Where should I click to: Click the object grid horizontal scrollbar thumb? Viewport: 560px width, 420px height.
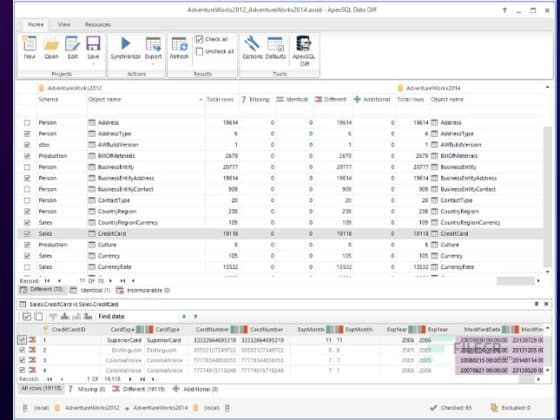515,281
